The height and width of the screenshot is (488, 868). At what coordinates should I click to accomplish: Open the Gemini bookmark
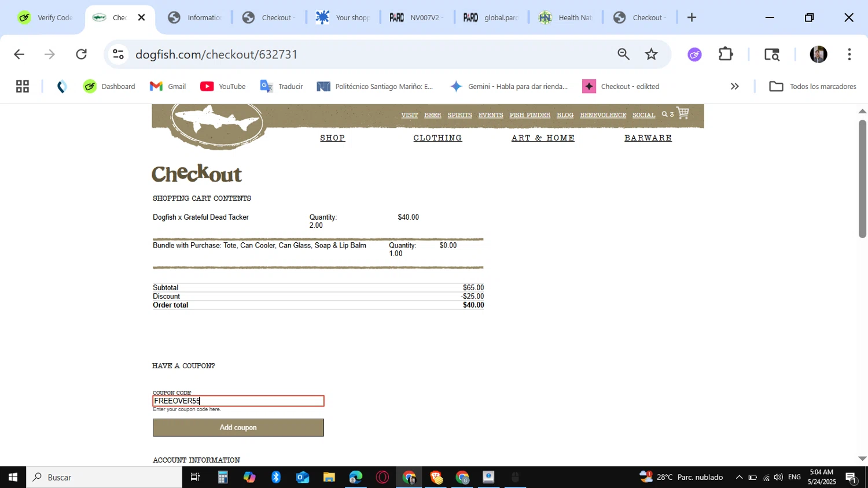pyautogui.click(x=509, y=86)
